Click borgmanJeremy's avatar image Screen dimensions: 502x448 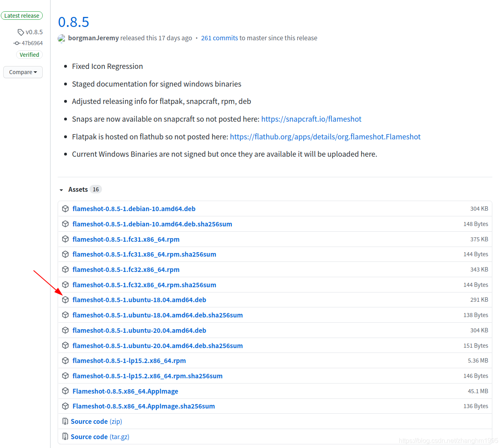62,38
